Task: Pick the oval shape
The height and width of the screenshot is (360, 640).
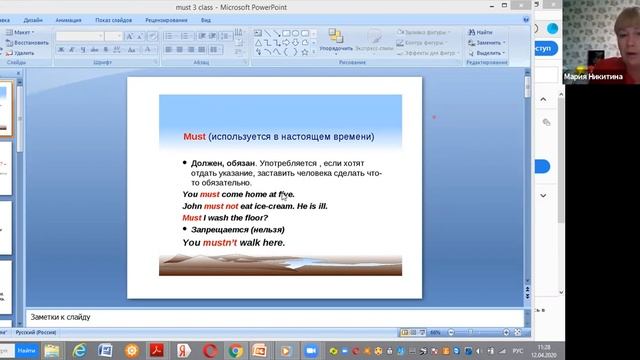Action: 296,33
